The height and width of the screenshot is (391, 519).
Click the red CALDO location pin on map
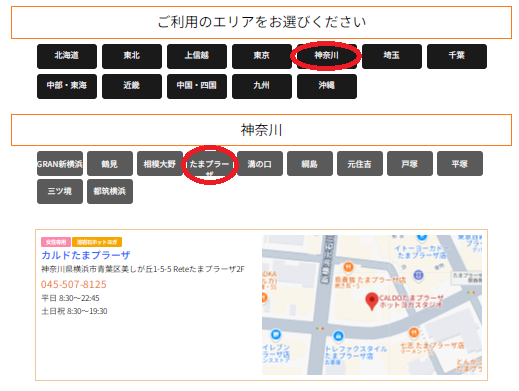coord(371,301)
